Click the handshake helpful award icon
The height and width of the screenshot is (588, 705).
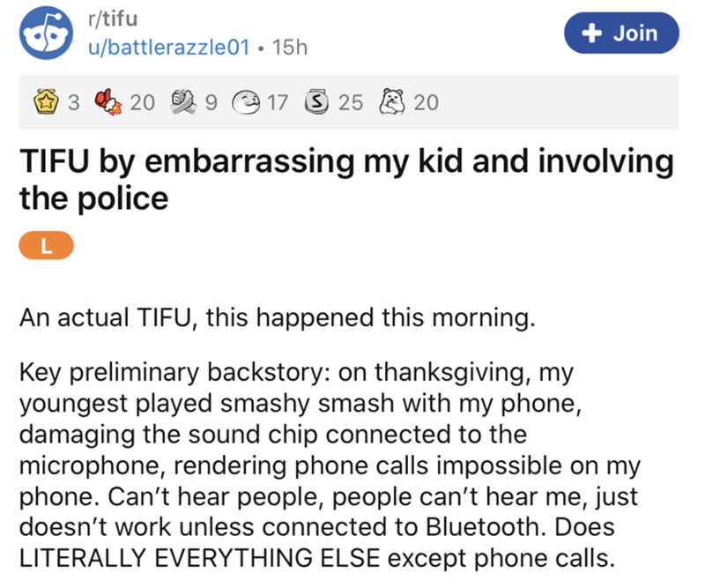(x=183, y=103)
